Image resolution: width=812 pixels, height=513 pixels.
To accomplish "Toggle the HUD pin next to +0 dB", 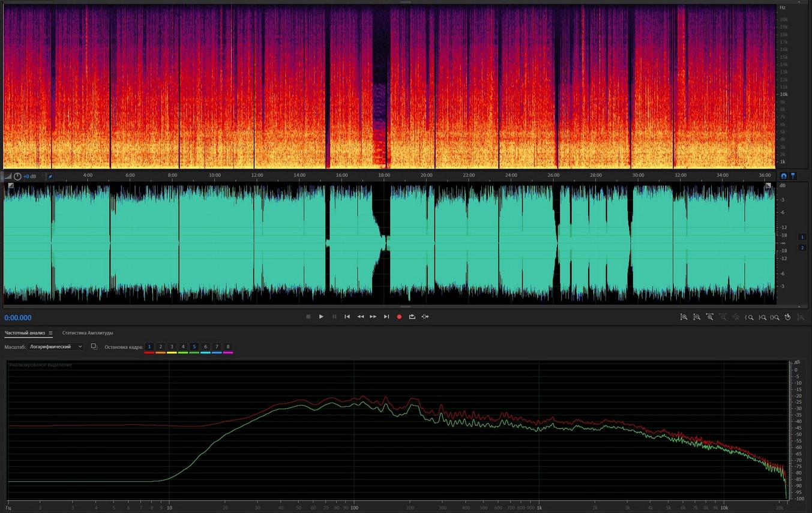I will pos(50,176).
